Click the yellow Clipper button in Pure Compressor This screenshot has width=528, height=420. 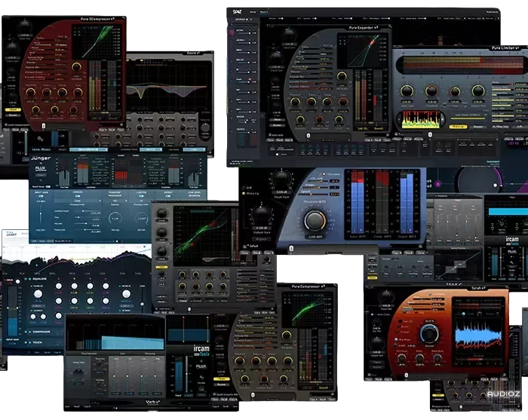pos(222,379)
